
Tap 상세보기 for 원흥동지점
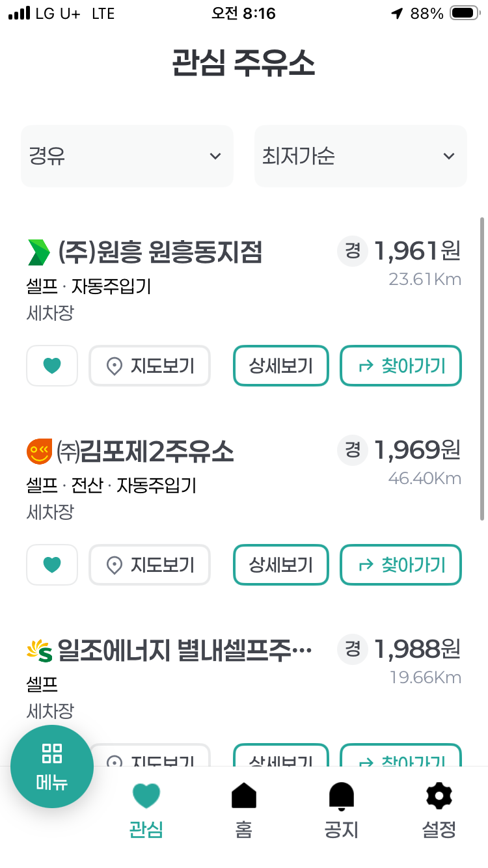[281, 366]
